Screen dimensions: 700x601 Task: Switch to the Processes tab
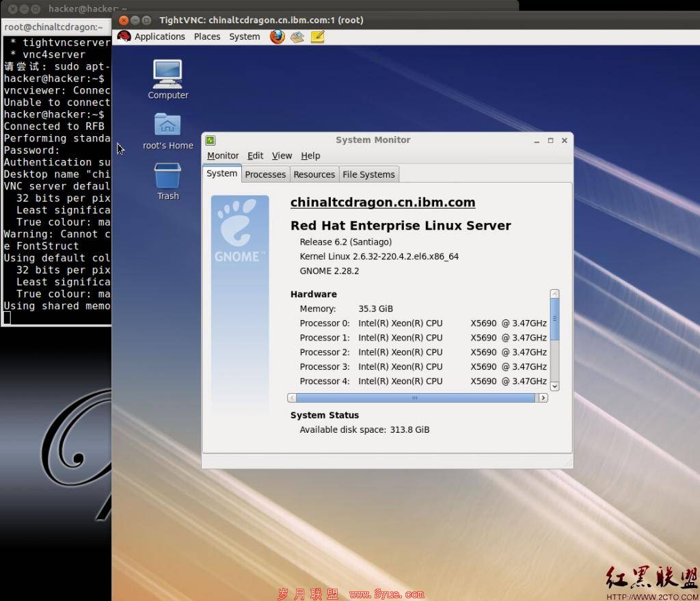click(265, 174)
